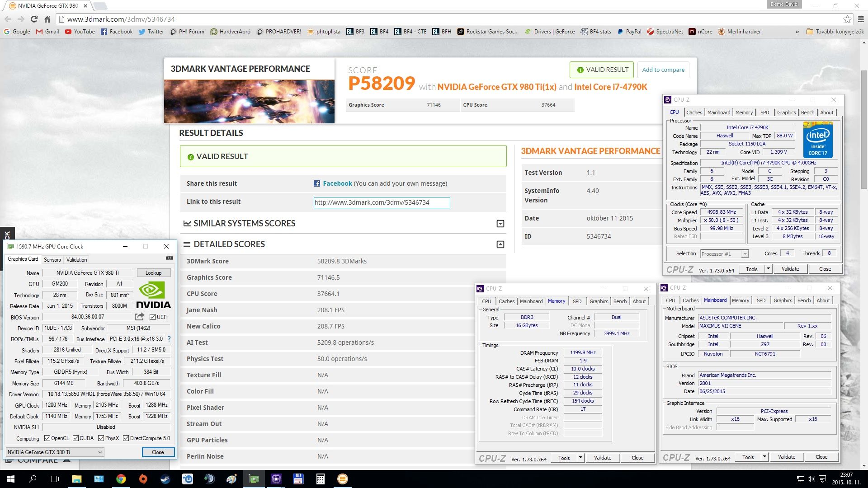Show more bookmarks via the chevron
868x488 pixels.
(797, 32)
